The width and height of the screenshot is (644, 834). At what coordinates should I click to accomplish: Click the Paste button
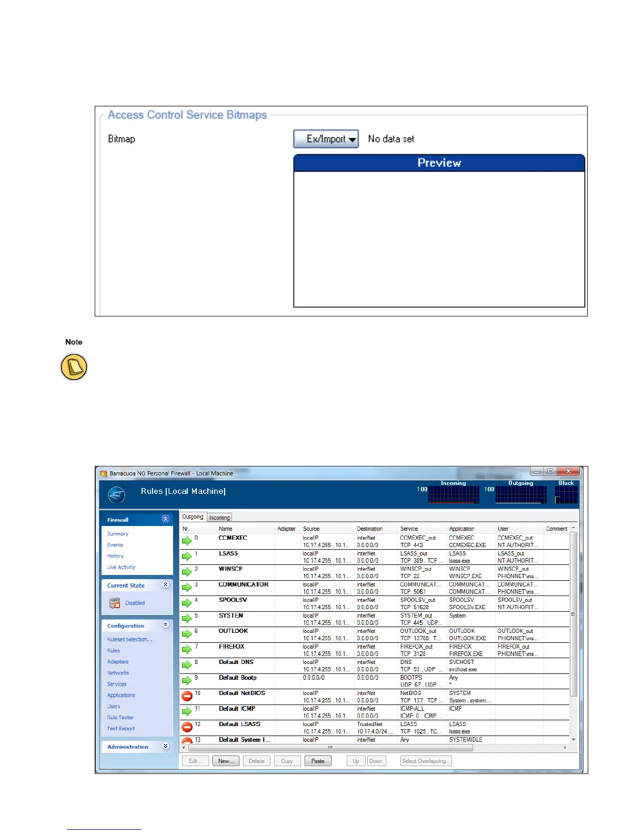318,761
